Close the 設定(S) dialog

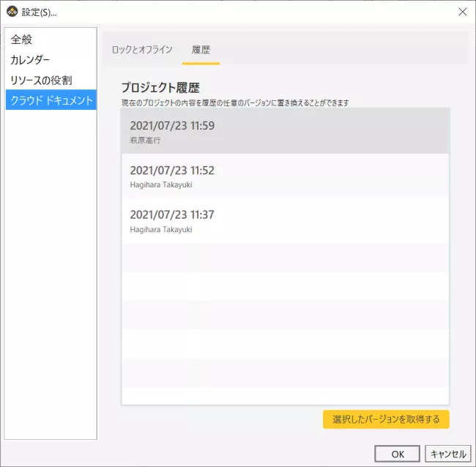pyautogui.click(x=462, y=12)
